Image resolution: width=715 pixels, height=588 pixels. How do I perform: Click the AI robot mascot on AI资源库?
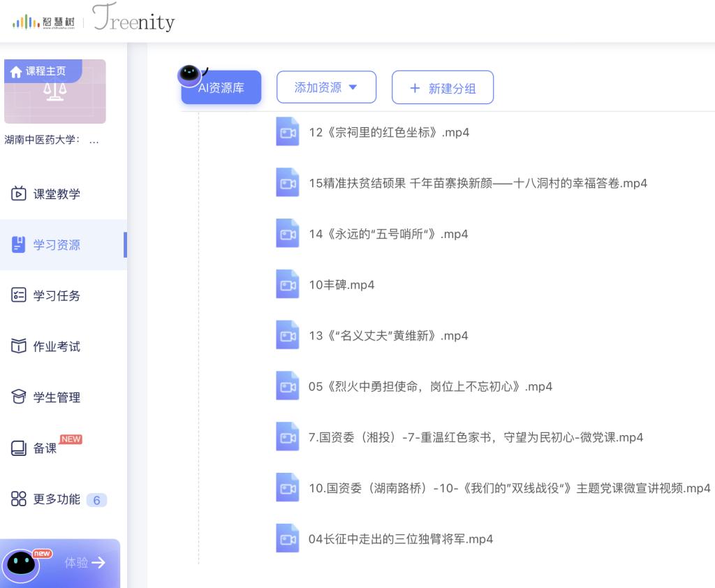[189, 74]
